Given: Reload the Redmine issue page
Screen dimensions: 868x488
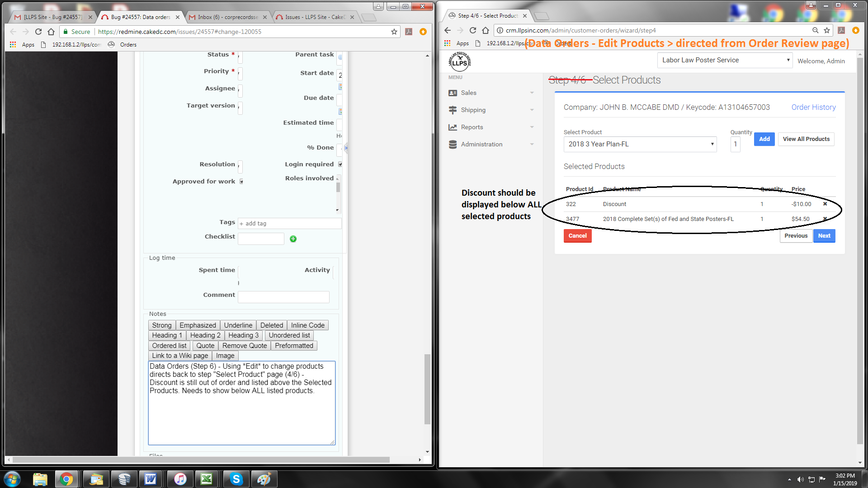Looking at the screenshot, I should (x=38, y=32).
